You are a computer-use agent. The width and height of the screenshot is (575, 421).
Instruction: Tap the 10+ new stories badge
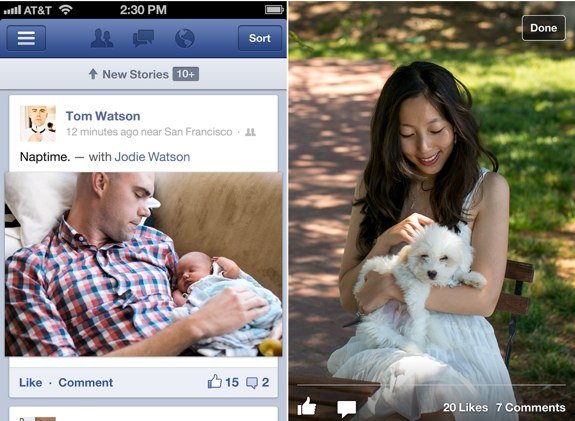coord(186,74)
